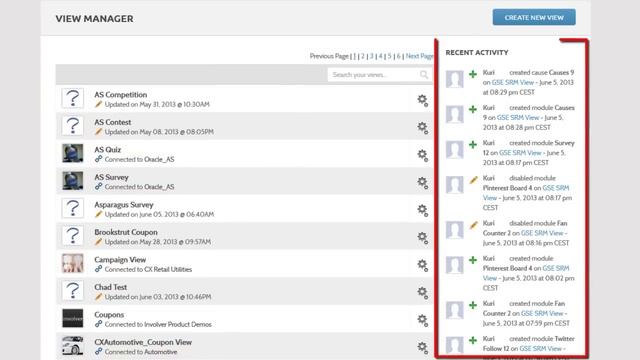This screenshot has height=360, width=640.
Task: Click Campaign View thumbnail image
Action: (73, 263)
